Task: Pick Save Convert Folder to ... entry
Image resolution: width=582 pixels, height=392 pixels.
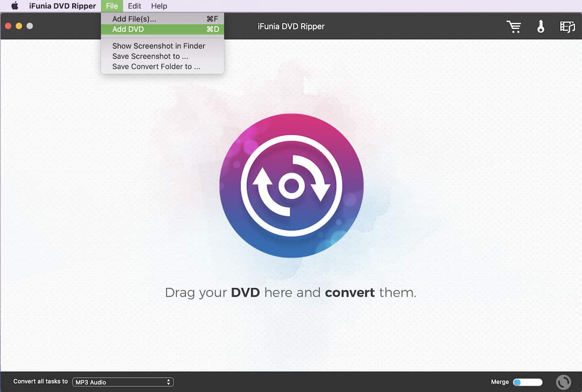Action: tap(156, 66)
